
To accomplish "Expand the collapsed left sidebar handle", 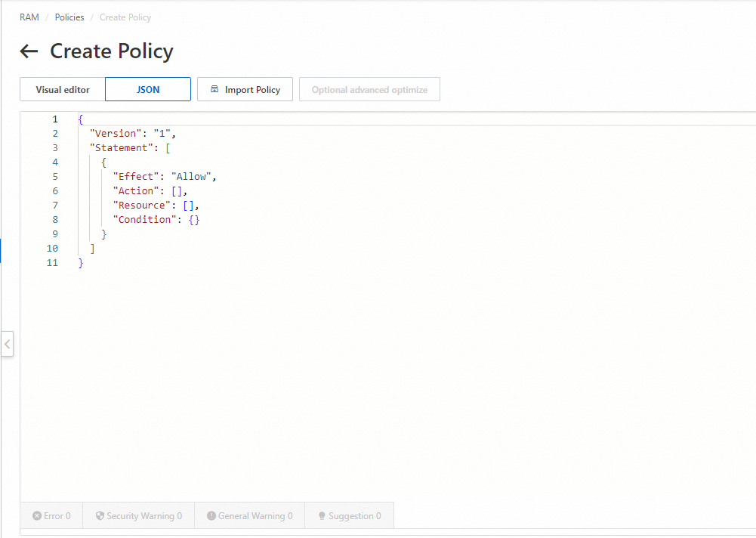I will pyautogui.click(x=8, y=344).
